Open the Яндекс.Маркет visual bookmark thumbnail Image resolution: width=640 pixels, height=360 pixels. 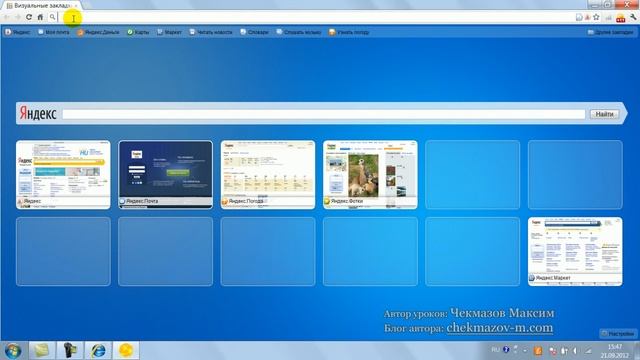click(x=575, y=251)
